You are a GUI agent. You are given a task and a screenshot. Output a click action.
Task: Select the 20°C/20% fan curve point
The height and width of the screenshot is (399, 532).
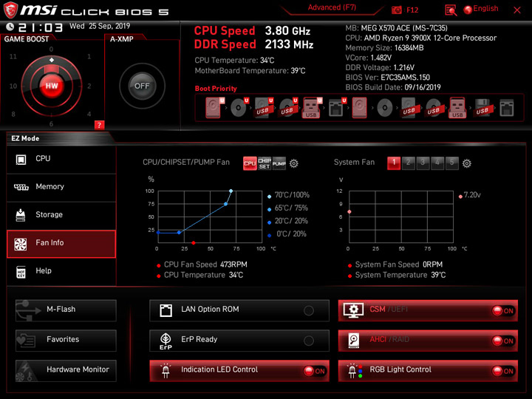[x=179, y=233]
